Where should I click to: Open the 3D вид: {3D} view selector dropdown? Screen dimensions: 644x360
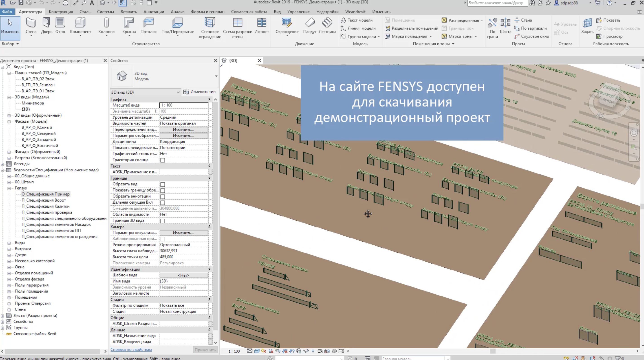click(x=145, y=92)
